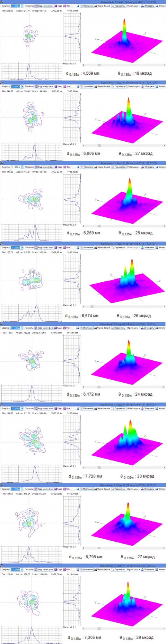Screen dimensions: 166x644
Task: Enable Изолинии in the Кадр 1 panel
Action: pos(87,6)
